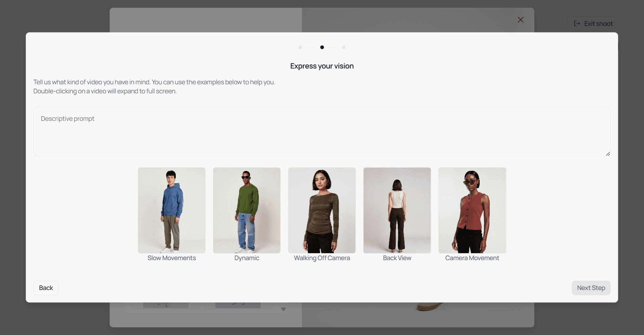The image size is (644, 335).
Task: Click the Slow Movements label
Action: (171, 258)
